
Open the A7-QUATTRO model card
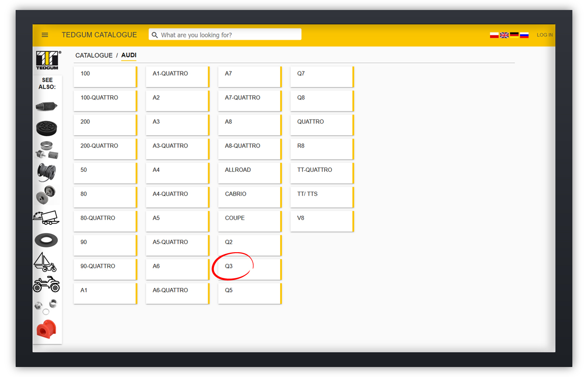pos(250,101)
